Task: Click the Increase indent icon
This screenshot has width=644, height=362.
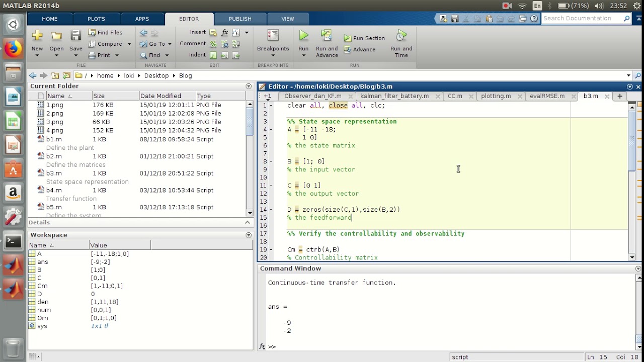Action: [x=224, y=55]
